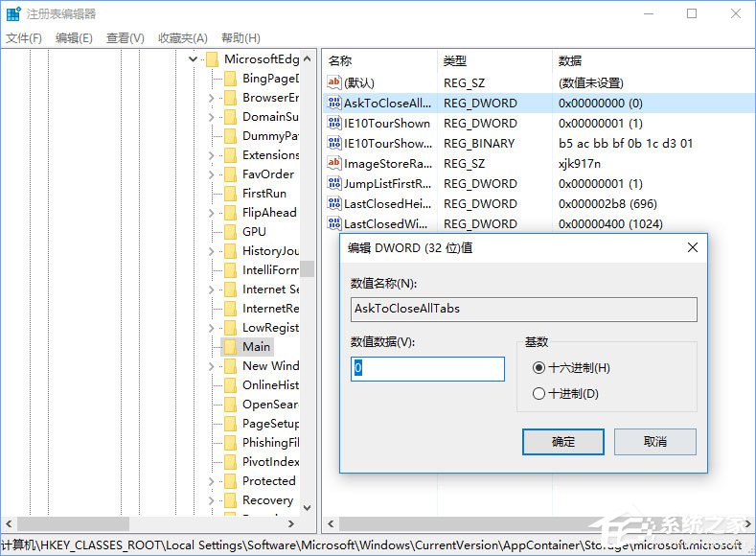This screenshot has height=556, width=756.
Task: Click the Registry Editor app icon in title bar
Action: click(x=13, y=14)
